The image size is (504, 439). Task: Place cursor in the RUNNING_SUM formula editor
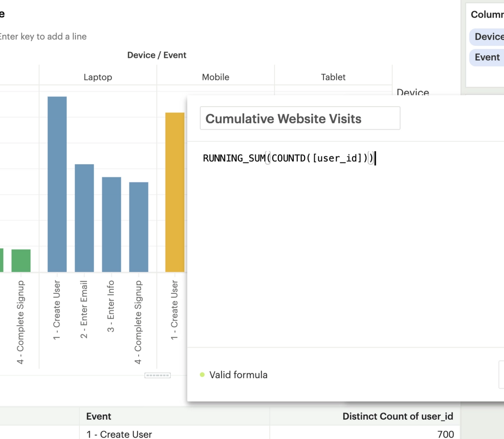290,158
